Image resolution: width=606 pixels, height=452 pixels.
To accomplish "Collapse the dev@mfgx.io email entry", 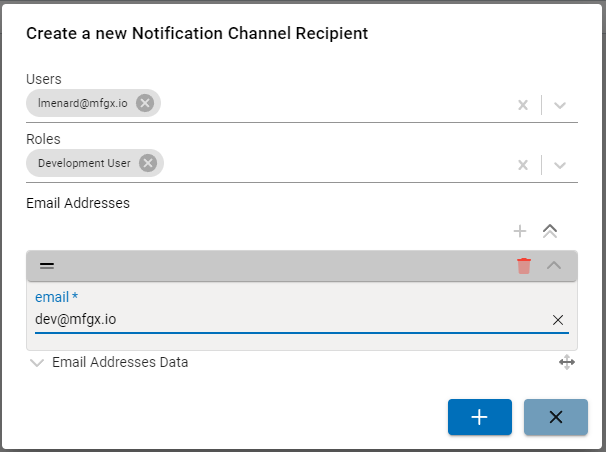I will (x=554, y=265).
